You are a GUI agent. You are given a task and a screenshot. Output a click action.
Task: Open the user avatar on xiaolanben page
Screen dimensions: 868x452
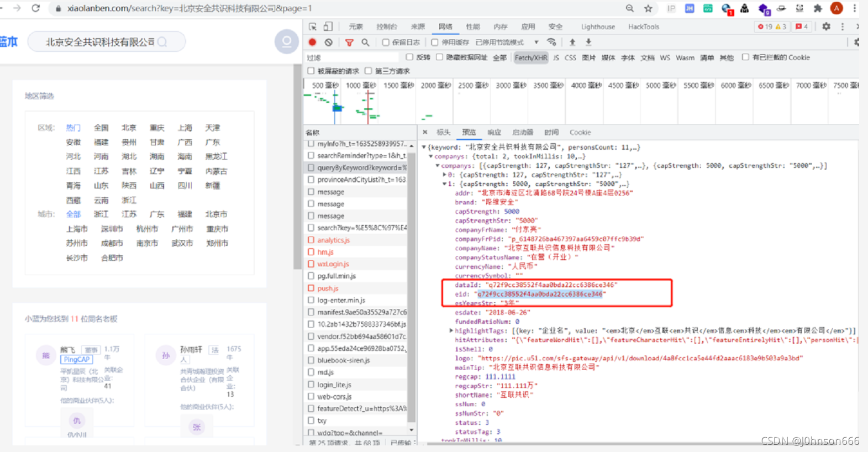coord(287,41)
